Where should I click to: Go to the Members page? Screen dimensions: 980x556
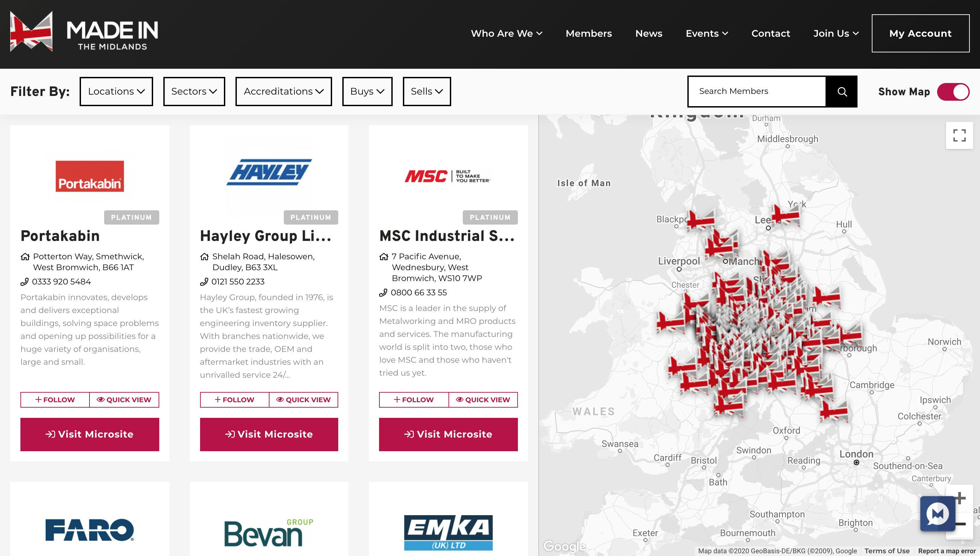pyautogui.click(x=588, y=33)
